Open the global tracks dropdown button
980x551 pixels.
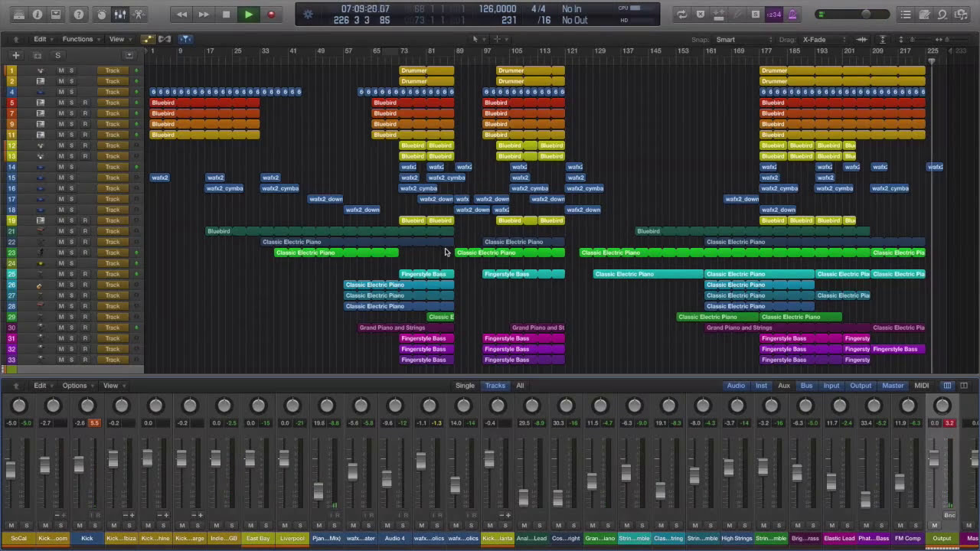pos(129,55)
